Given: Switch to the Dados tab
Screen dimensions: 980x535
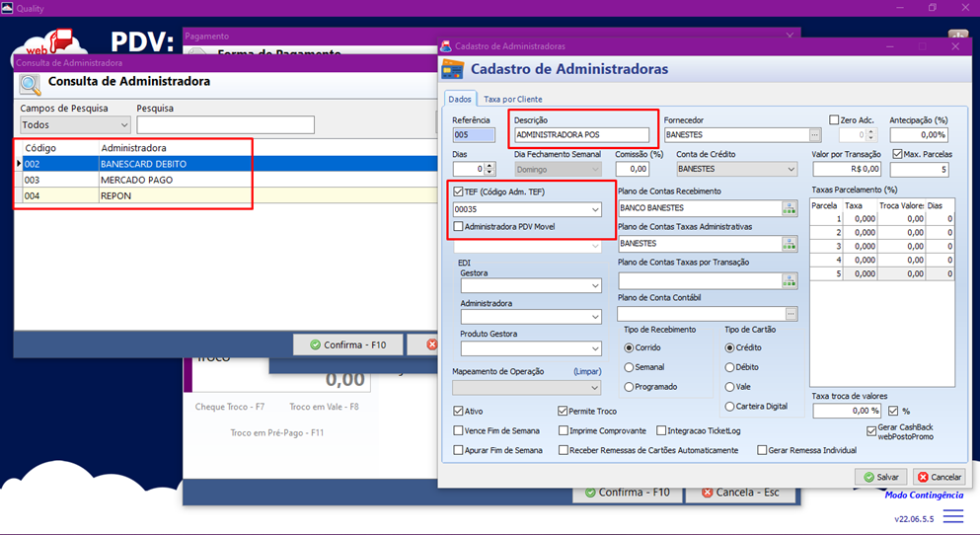Looking at the screenshot, I should [459, 99].
